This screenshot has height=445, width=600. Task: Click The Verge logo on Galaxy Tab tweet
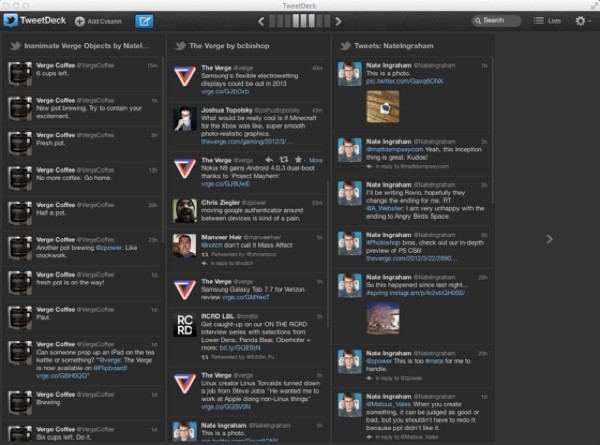(x=184, y=290)
